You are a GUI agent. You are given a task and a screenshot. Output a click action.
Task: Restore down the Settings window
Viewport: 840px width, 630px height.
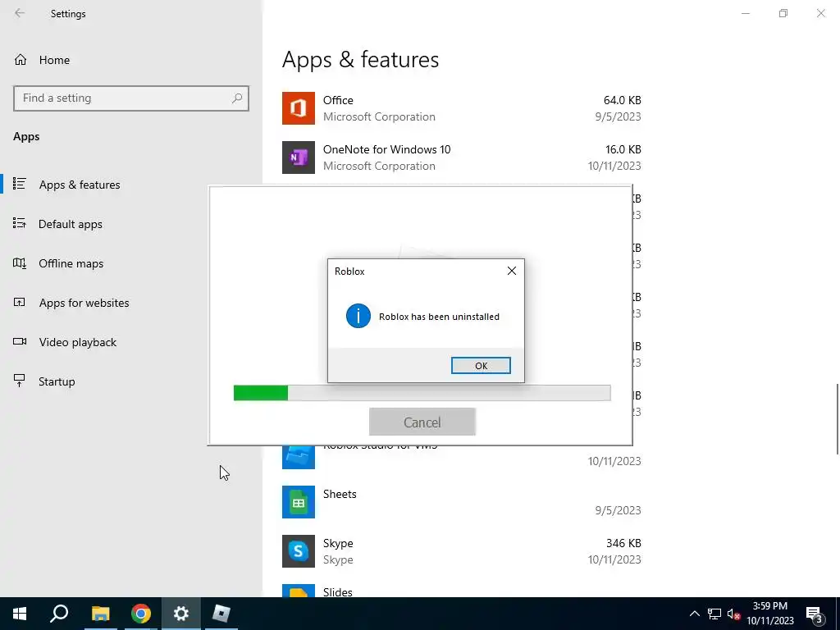(x=783, y=13)
